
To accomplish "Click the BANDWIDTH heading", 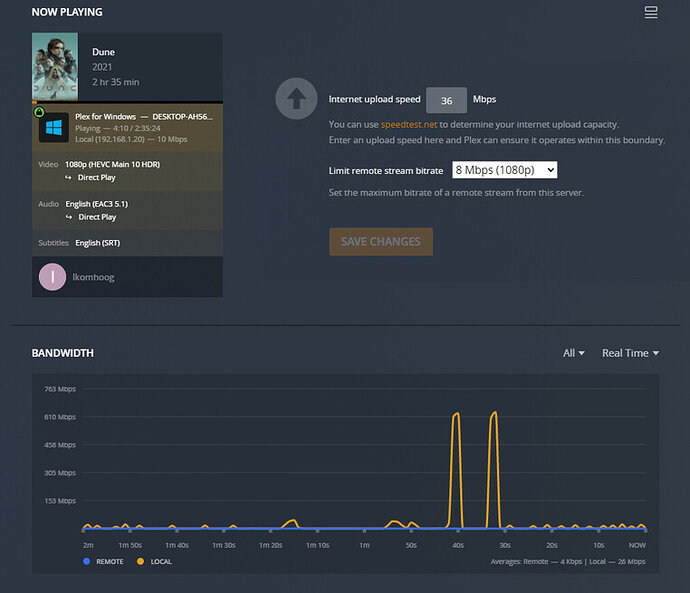I will click(62, 353).
